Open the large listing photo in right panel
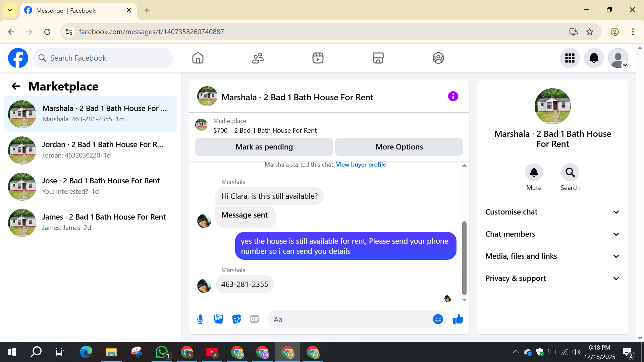 (553, 106)
